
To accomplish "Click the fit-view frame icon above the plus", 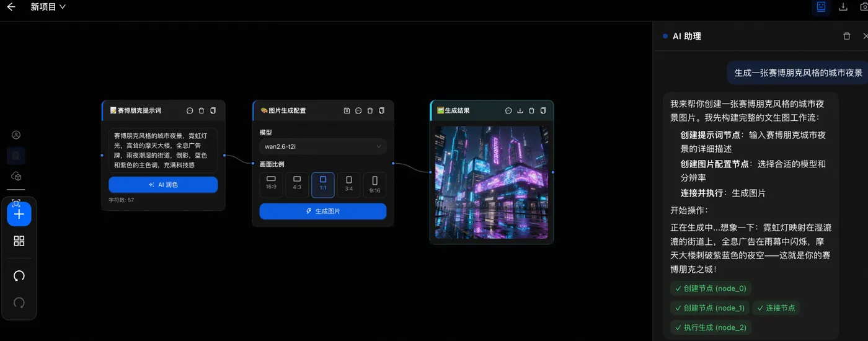I will [16, 203].
